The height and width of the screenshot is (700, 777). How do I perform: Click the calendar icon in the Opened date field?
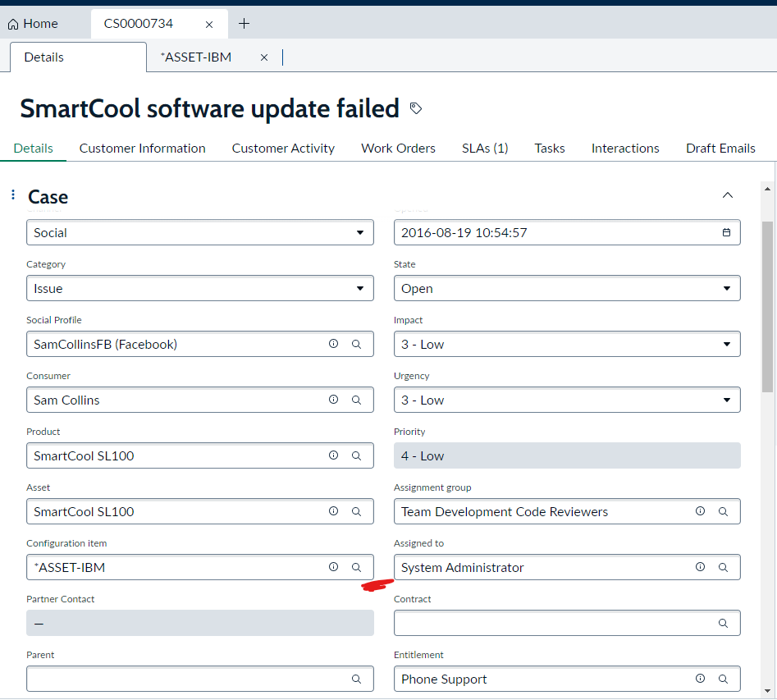tap(726, 232)
